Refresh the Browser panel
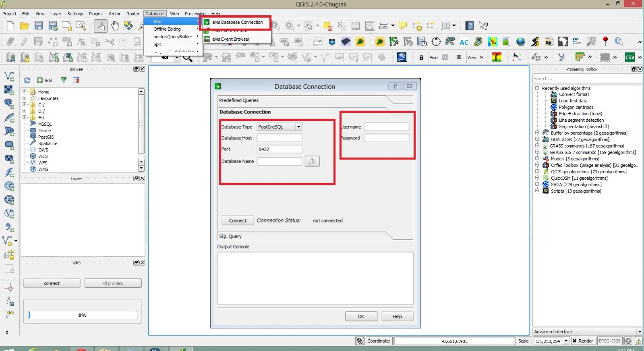This screenshot has width=644, height=351. click(x=27, y=80)
